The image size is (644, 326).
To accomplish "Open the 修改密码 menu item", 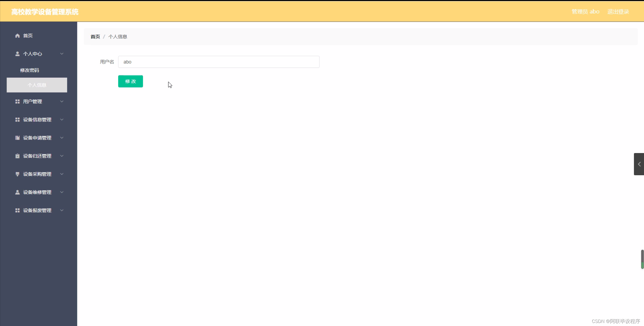I will (x=30, y=70).
